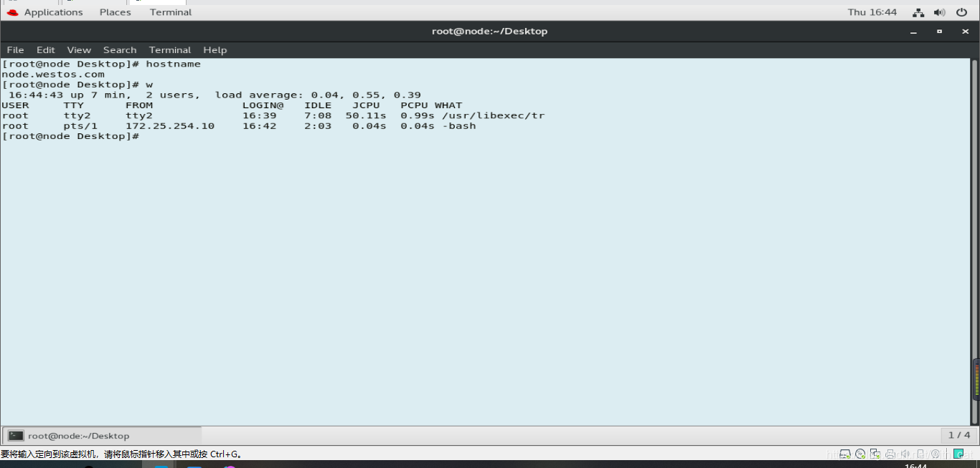
Task: Click the node.westos.com output line
Action: pos(53,75)
